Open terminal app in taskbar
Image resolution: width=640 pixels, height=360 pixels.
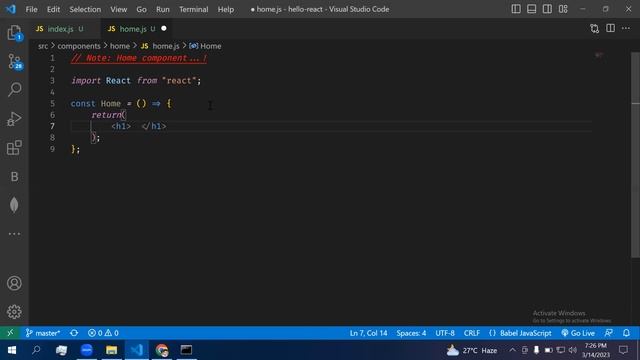pyautogui.click(x=187, y=350)
